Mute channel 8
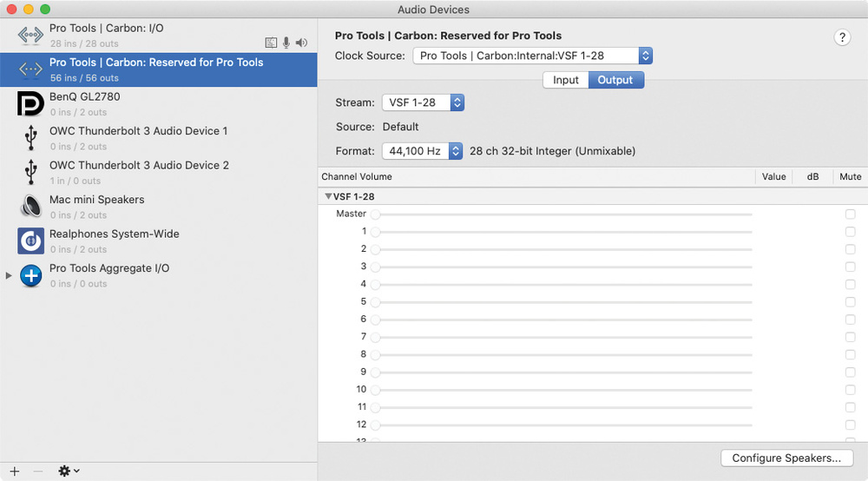Image resolution: width=868 pixels, height=481 pixels. tap(851, 354)
